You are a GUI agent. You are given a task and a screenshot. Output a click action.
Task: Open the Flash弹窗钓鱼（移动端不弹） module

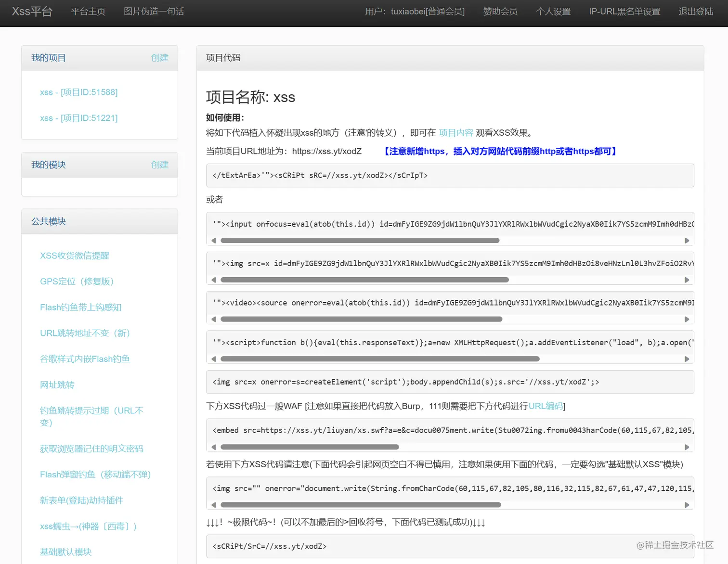click(x=96, y=474)
